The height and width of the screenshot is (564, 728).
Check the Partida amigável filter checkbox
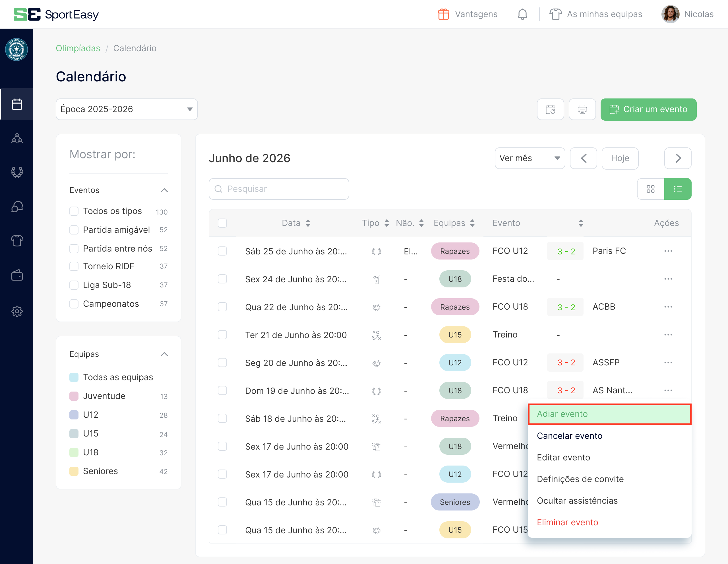[74, 229]
